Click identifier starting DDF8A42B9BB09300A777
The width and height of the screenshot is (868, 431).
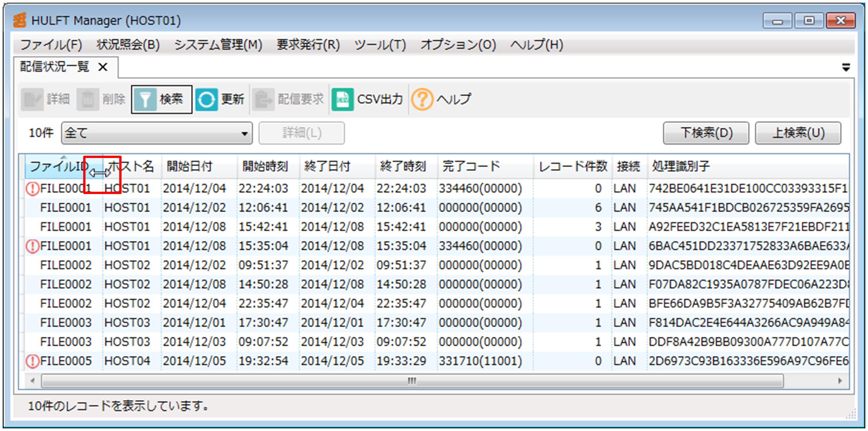click(x=748, y=342)
